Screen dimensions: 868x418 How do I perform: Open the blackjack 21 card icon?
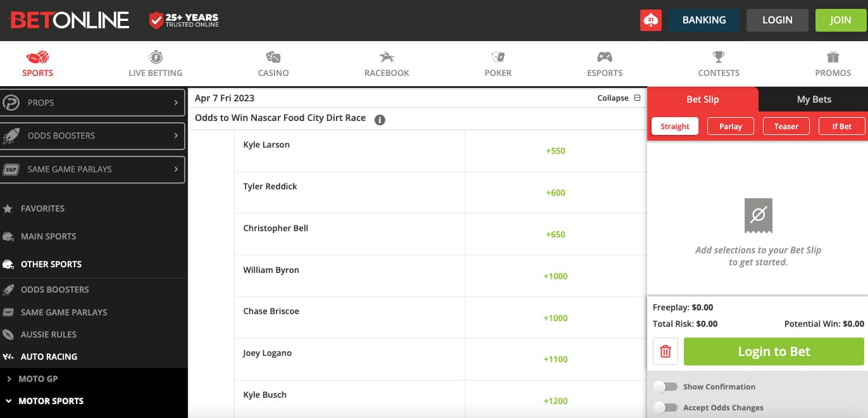(x=651, y=20)
